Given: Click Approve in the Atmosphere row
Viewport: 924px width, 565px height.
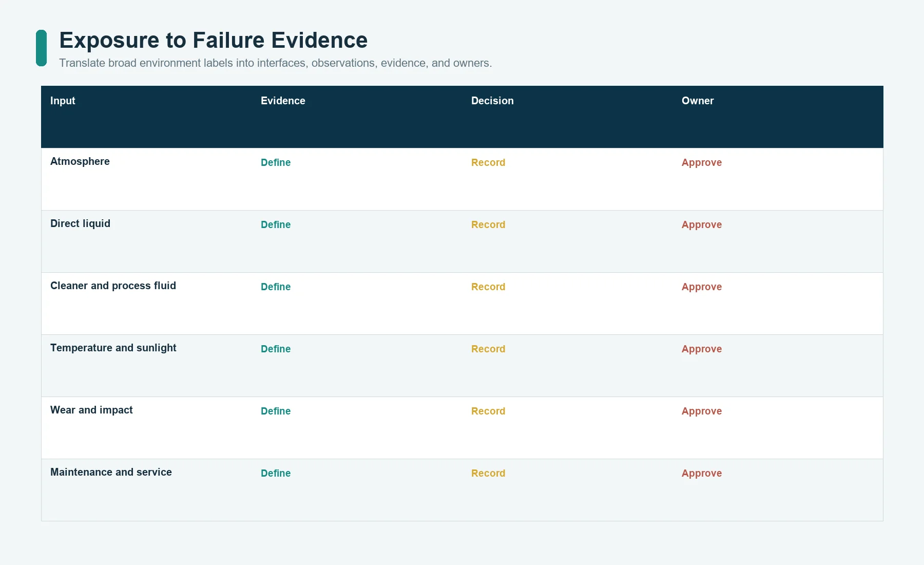Looking at the screenshot, I should (x=702, y=162).
